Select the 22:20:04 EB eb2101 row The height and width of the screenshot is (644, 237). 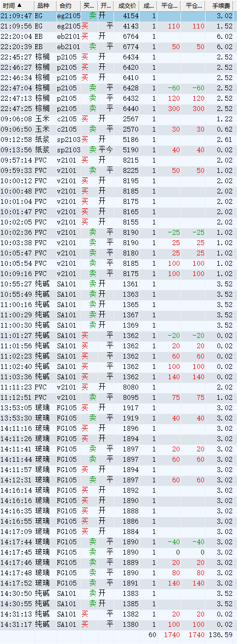coord(118,36)
